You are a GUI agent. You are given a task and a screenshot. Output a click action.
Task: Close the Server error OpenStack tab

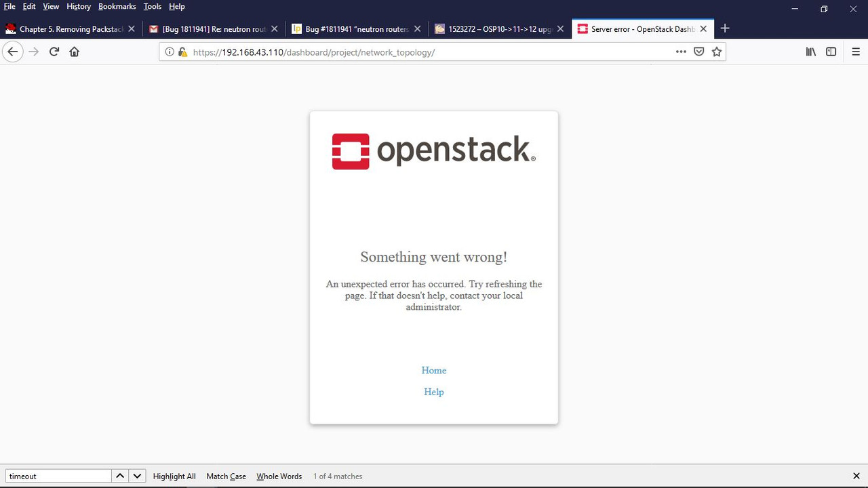point(703,29)
